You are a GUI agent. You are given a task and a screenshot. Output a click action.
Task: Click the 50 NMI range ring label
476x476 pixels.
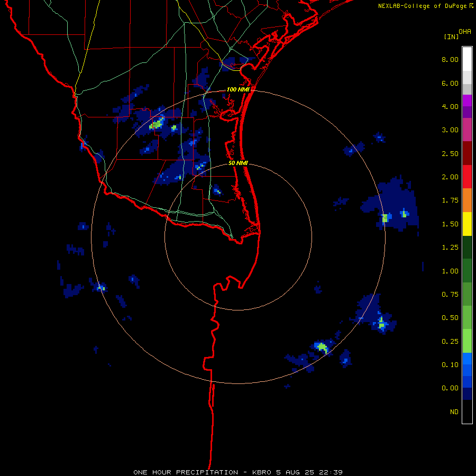click(239, 163)
